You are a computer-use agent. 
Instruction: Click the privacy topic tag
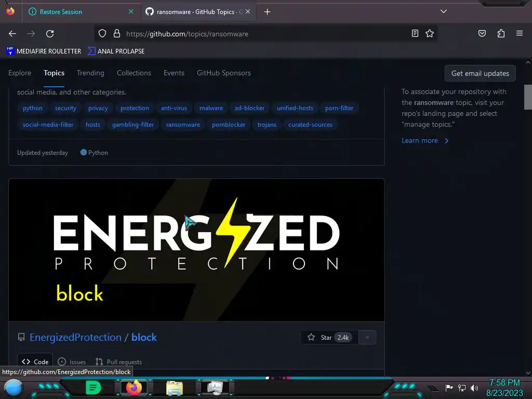tap(98, 108)
